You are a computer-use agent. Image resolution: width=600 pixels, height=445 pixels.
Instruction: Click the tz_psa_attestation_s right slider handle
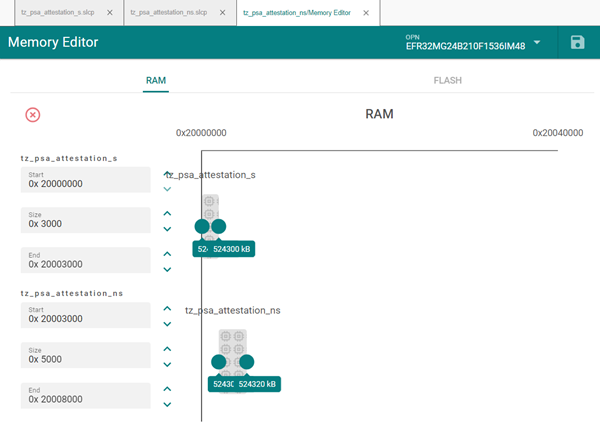click(x=219, y=227)
